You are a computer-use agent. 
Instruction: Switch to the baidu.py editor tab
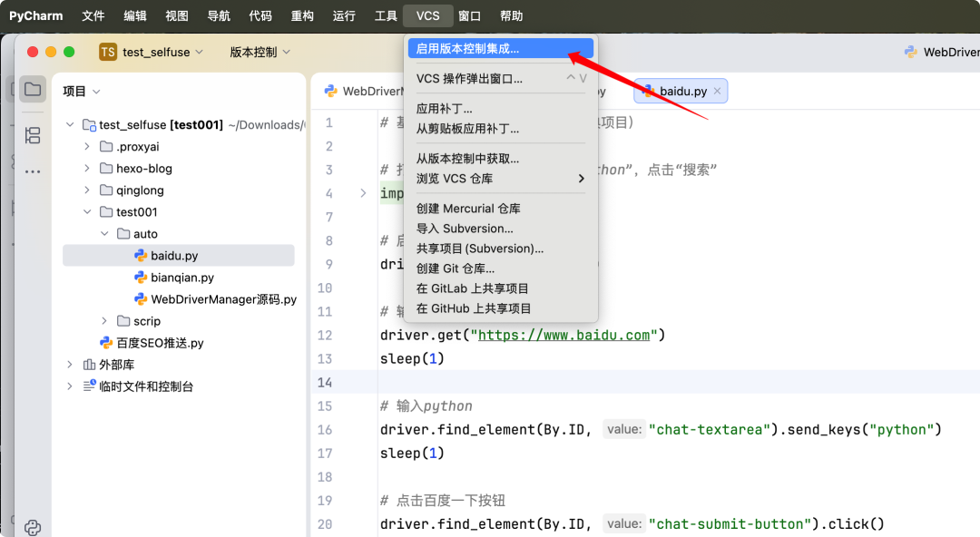click(x=680, y=92)
